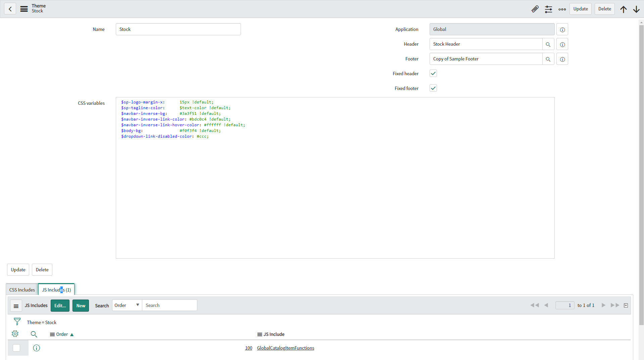
Task: Open Order column options menu icon
Action: tap(52, 334)
